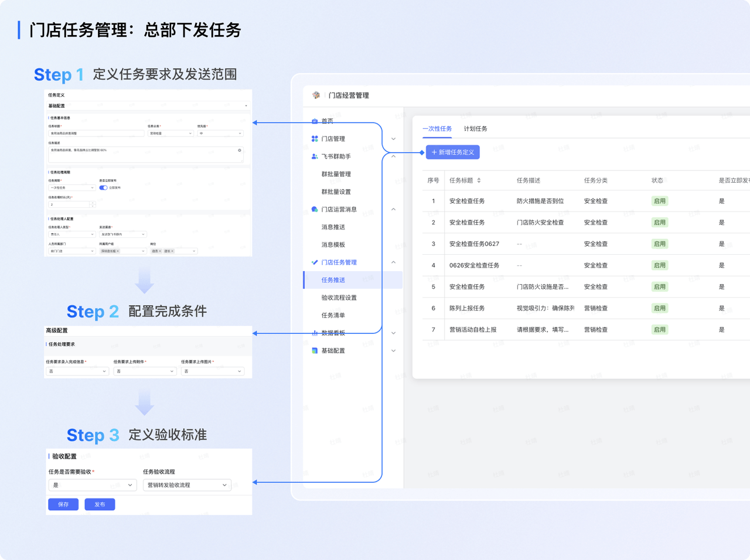Viewport: 750px width, 560px height.
Task: Open the 任务验收流程 dropdown
Action: coord(187,485)
